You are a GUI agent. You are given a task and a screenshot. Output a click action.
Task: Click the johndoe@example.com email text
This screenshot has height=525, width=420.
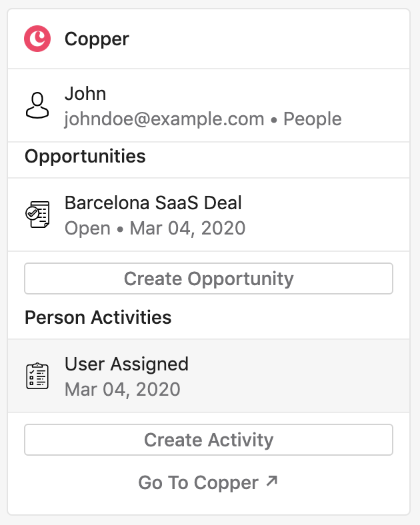[x=165, y=119]
